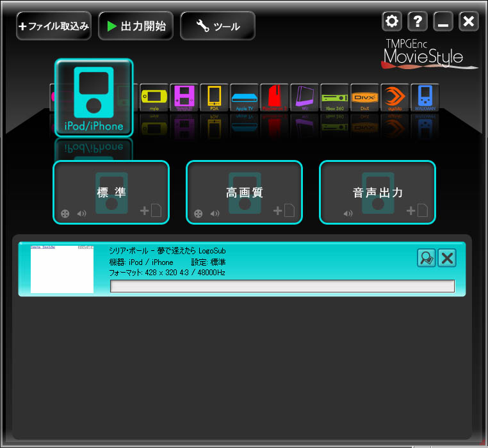This screenshot has height=448, width=488.
Task: Choose the 高画質 high quality preset
Action: [244, 192]
